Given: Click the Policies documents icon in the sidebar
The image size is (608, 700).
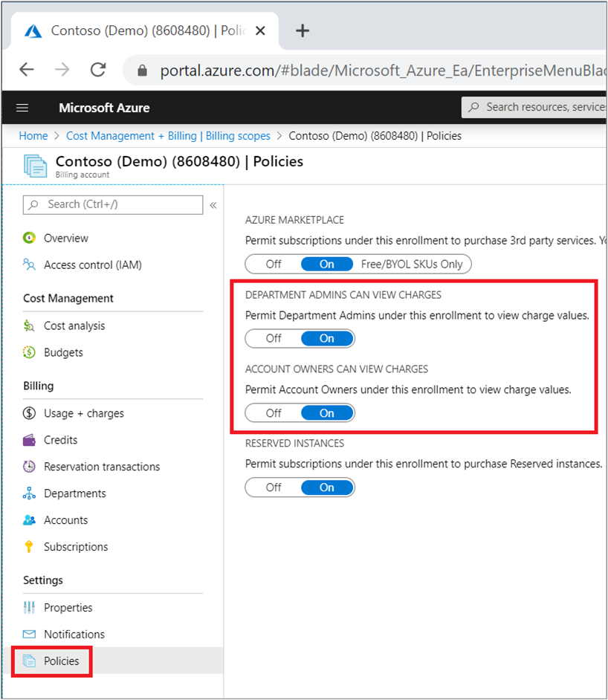Looking at the screenshot, I should coord(29,661).
